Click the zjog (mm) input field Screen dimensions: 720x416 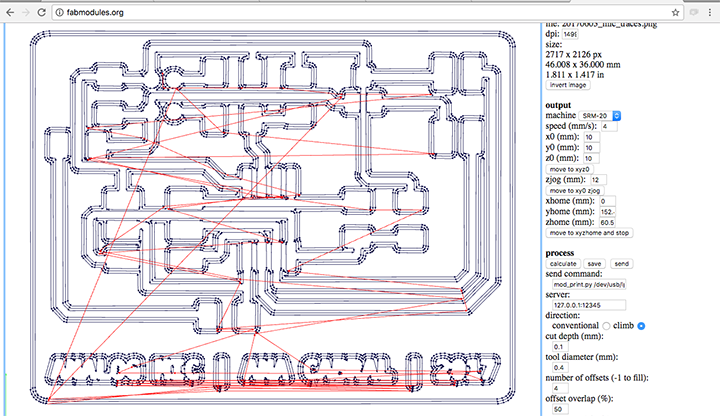[x=598, y=180]
